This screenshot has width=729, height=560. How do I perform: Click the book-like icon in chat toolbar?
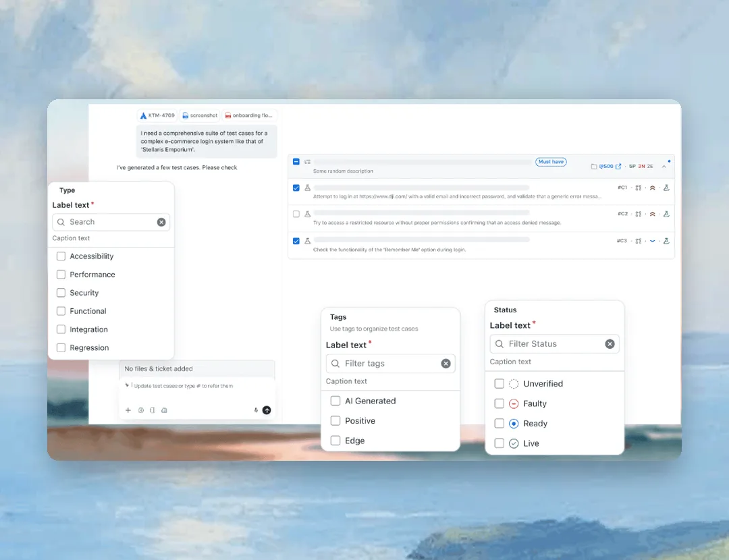pos(153,410)
